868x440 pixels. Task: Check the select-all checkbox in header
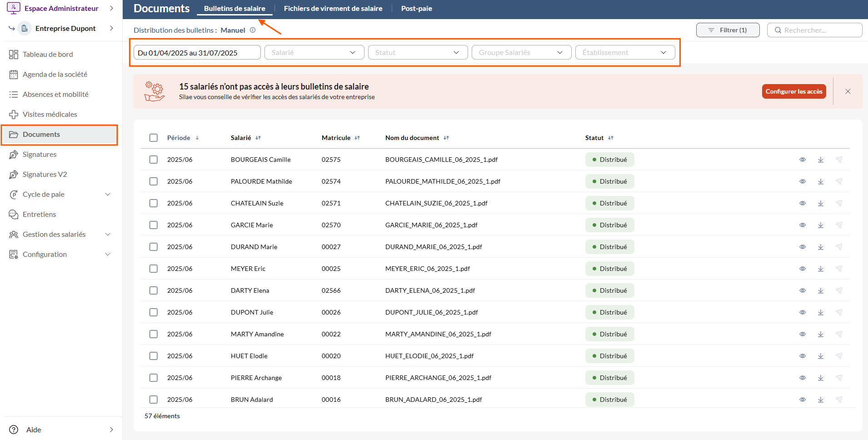(154, 138)
